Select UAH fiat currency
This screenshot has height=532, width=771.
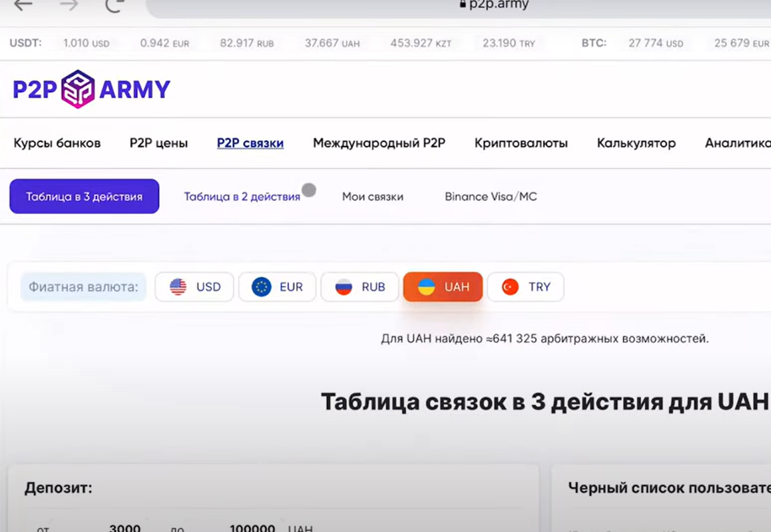443,287
